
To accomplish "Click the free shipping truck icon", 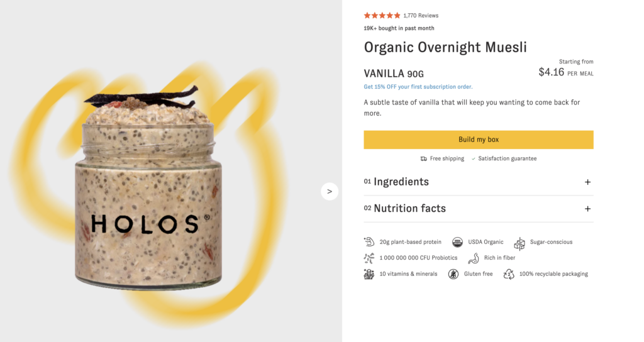I will [423, 158].
